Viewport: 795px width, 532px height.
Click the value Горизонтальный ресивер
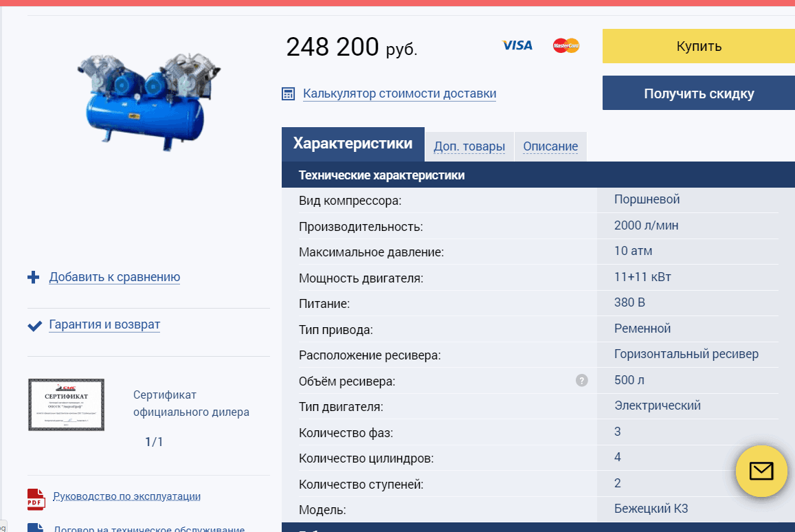[x=686, y=354]
